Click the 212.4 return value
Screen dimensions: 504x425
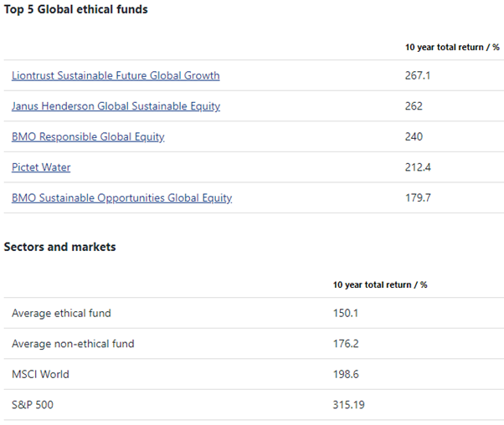(418, 167)
